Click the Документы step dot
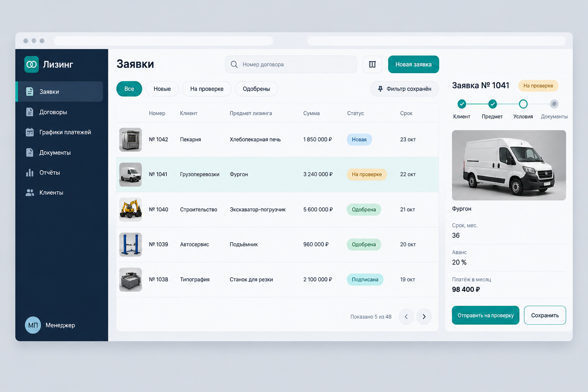This screenshot has height=392, width=588. tap(554, 104)
